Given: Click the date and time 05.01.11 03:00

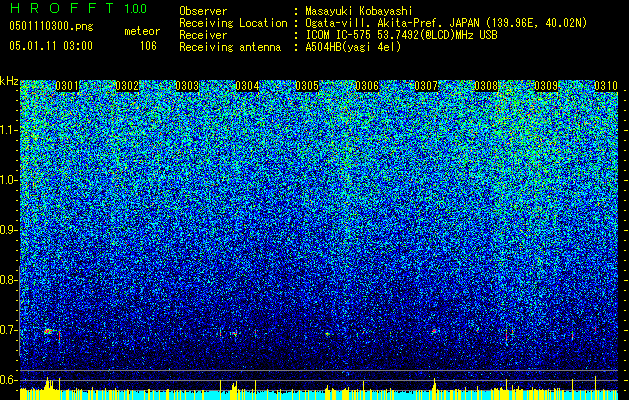Looking at the screenshot, I should coord(51,45).
